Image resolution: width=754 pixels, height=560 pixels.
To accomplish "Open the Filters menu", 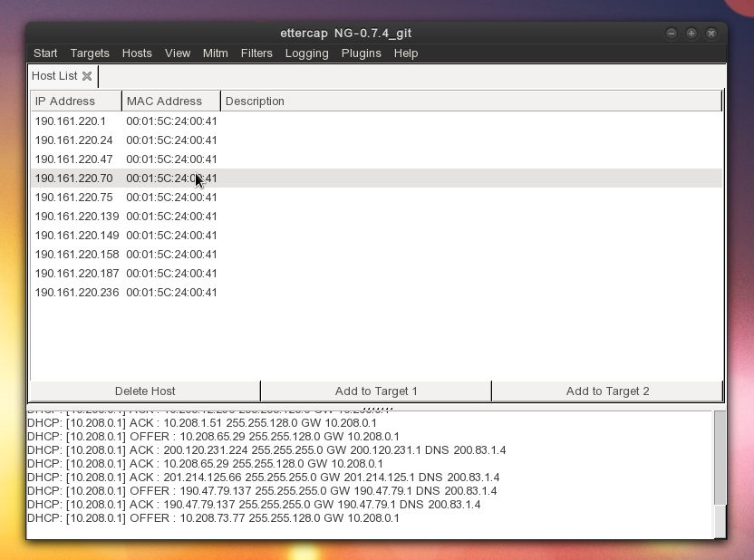I will 256,53.
